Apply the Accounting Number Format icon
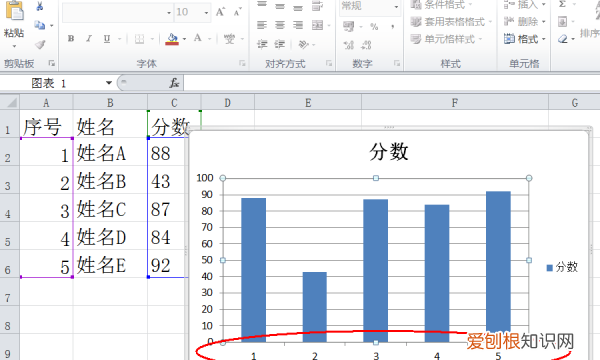Screen dimensions: 600x360 coord(349,26)
